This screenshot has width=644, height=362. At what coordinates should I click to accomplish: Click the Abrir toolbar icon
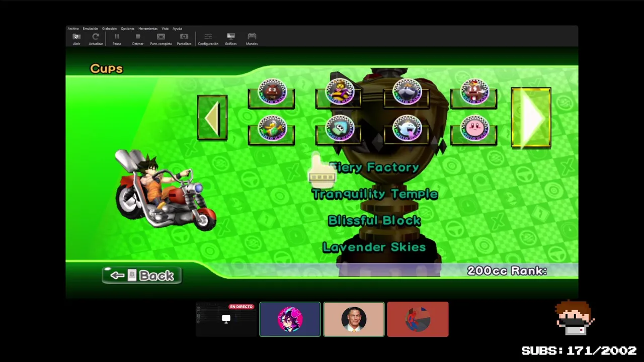[76, 39]
